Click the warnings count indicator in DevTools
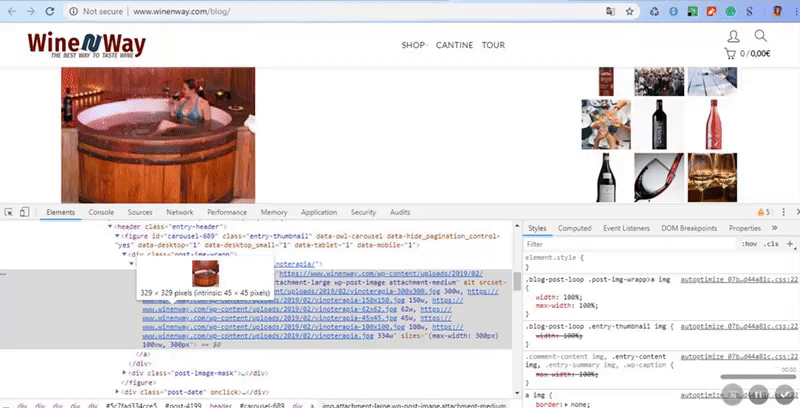This screenshot has height=408, width=800. click(764, 212)
